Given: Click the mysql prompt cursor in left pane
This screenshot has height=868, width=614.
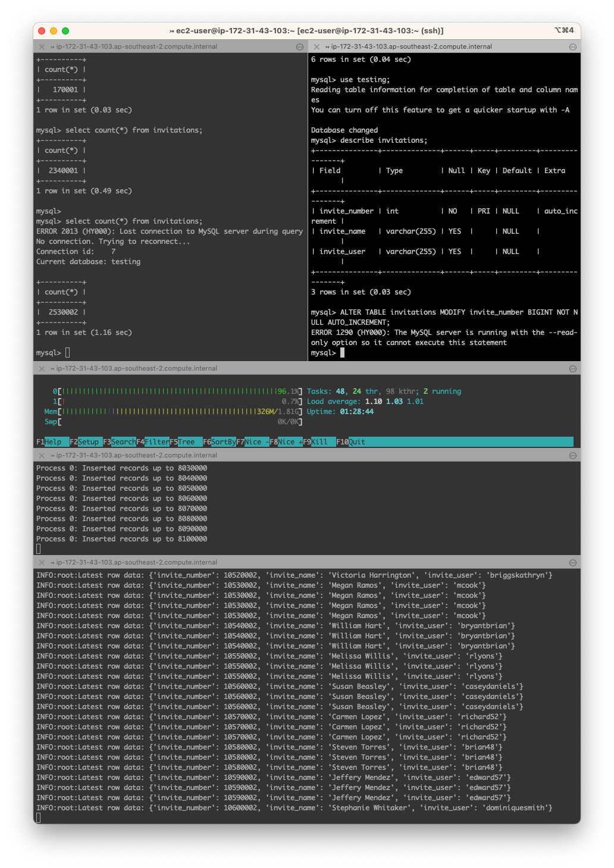Looking at the screenshot, I should coord(68,353).
